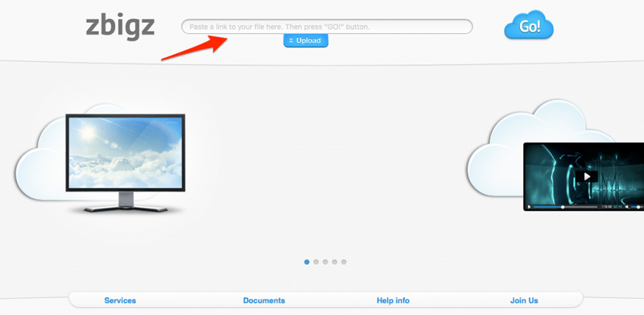Viewport: 644px width, 315px height.
Task: Open the Join Us tab
Action: coord(524,300)
